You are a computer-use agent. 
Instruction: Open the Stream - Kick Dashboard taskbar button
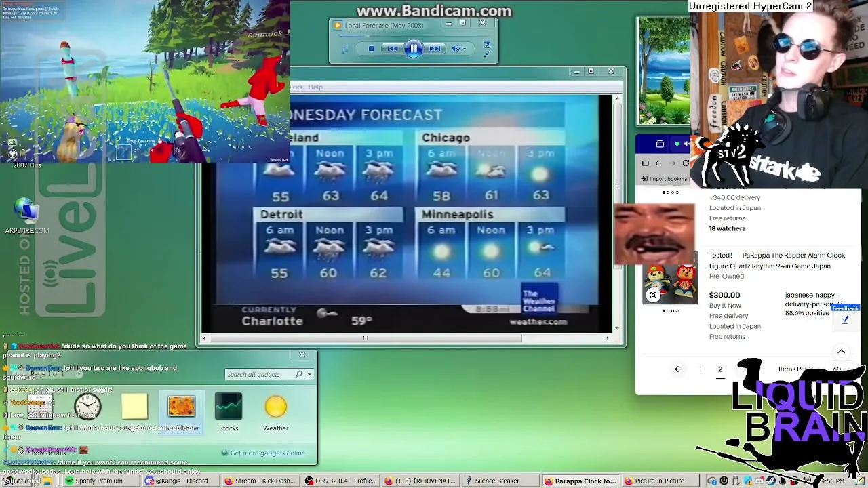[x=260, y=481]
